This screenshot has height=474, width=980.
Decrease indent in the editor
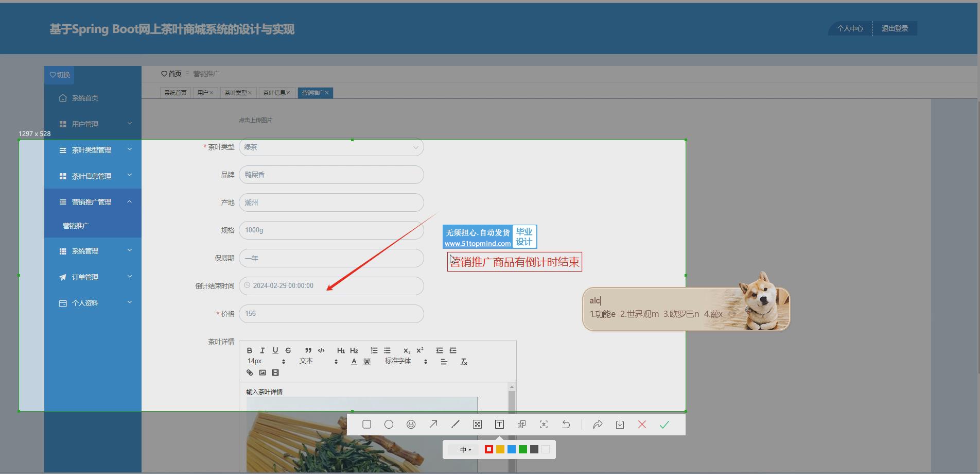440,350
